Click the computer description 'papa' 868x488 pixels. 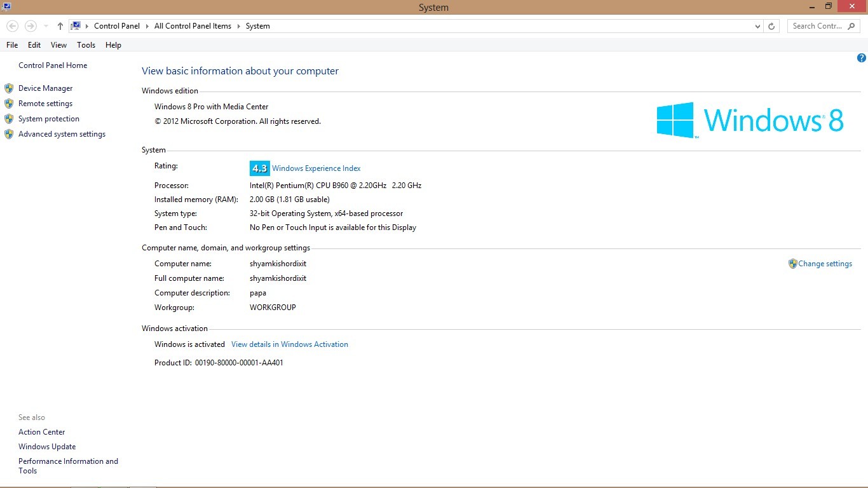[258, 293]
